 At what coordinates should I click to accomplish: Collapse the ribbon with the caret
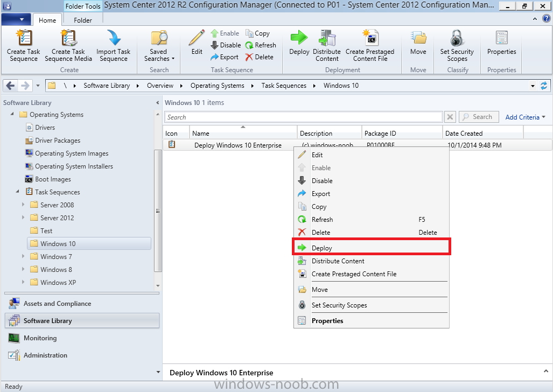click(x=535, y=19)
